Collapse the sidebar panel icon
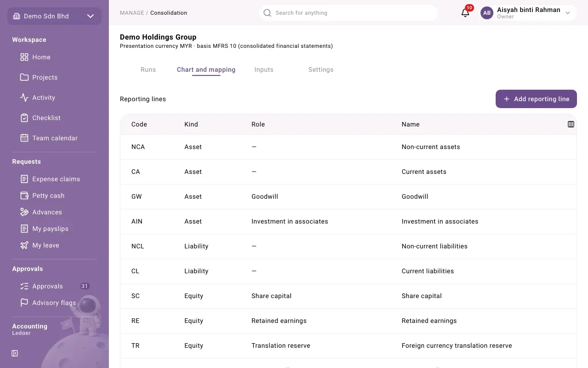Viewport: 588px width, 368px height. click(x=15, y=353)
